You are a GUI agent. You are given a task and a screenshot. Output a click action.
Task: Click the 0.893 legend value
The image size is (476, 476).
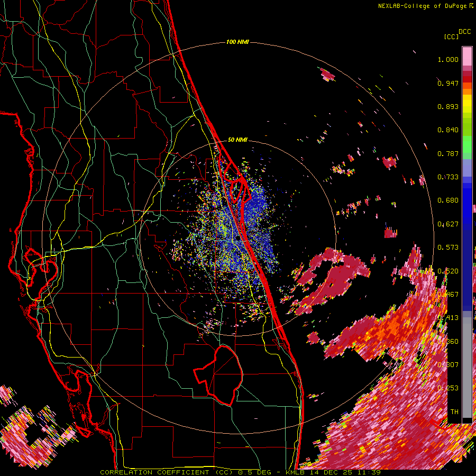[448, 106]
